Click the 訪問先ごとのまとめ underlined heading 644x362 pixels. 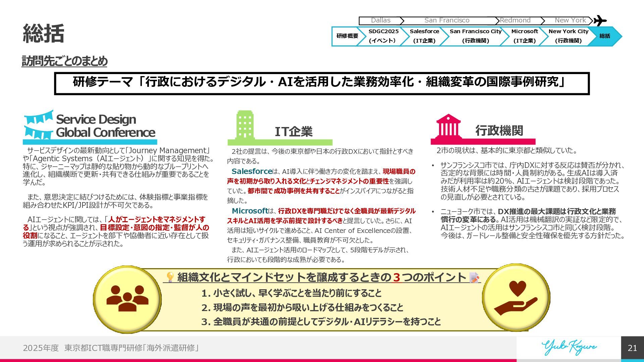pyautogui.click(x=64, y=61)
